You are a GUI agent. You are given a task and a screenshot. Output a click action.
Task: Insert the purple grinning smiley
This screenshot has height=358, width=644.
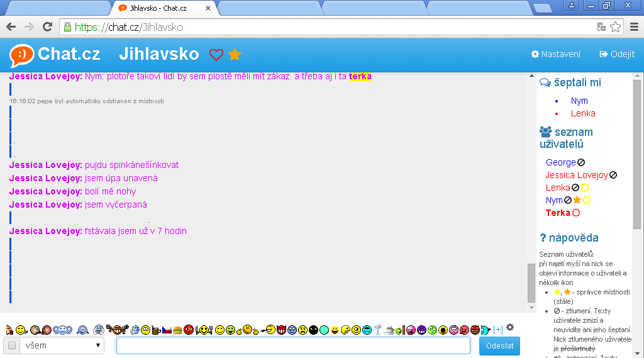(x=422, y=330)
